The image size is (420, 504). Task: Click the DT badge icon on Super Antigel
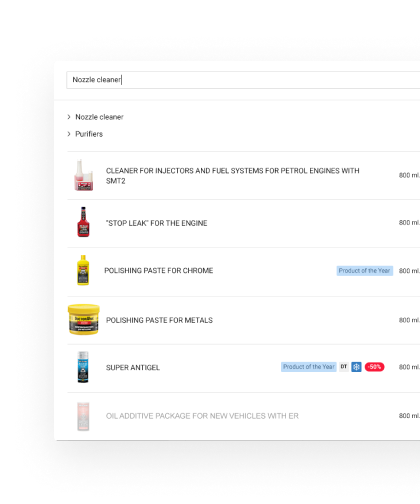point(344,367)
